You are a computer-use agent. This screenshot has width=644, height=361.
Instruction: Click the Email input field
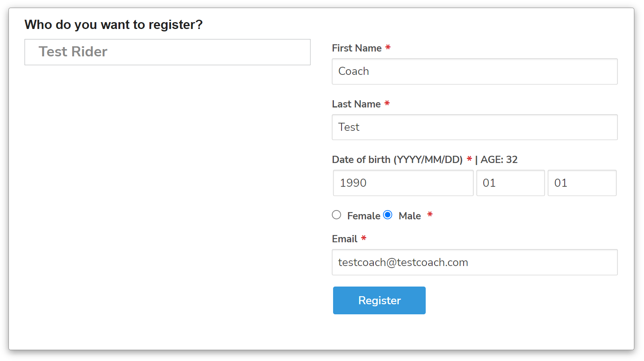click(x=474, y=262)
